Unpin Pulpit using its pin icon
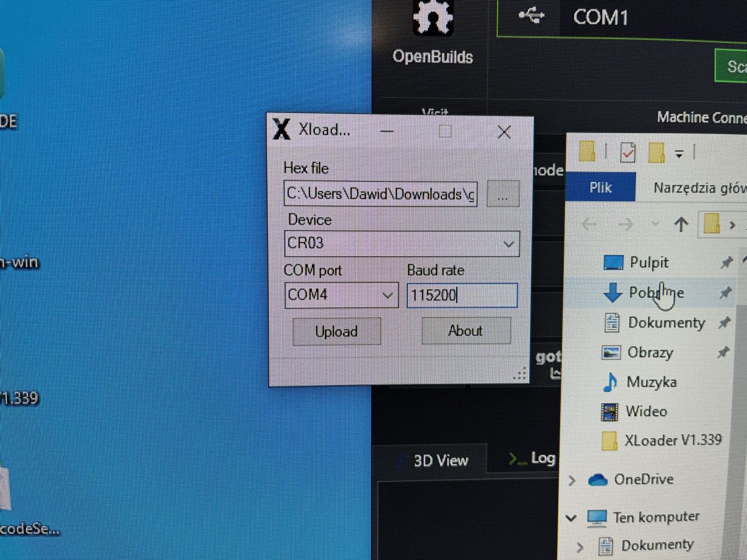 click(726, 263)
